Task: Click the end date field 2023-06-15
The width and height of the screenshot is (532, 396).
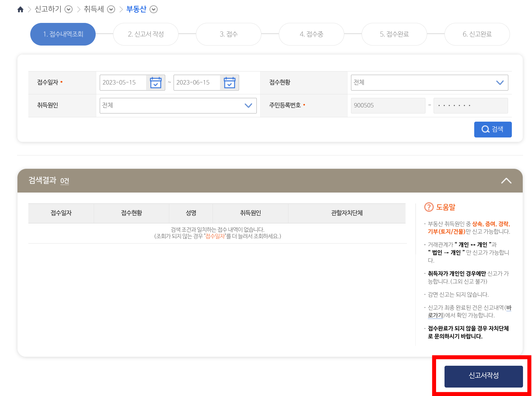Action: [197, 83]
